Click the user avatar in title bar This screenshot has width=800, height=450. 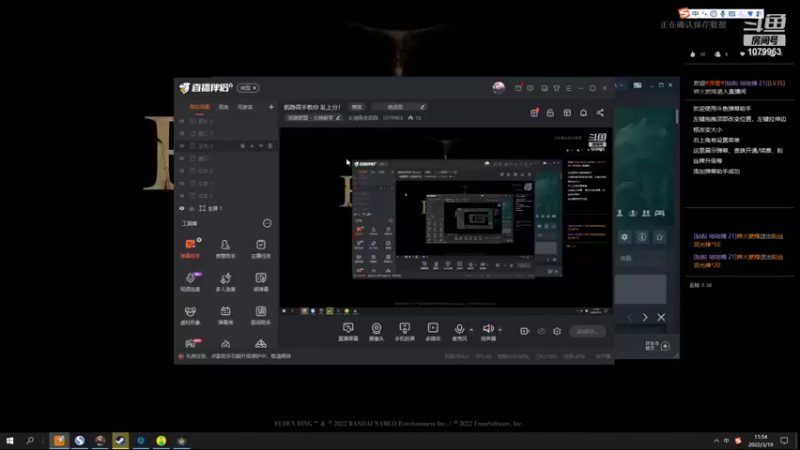coord(498,88)
